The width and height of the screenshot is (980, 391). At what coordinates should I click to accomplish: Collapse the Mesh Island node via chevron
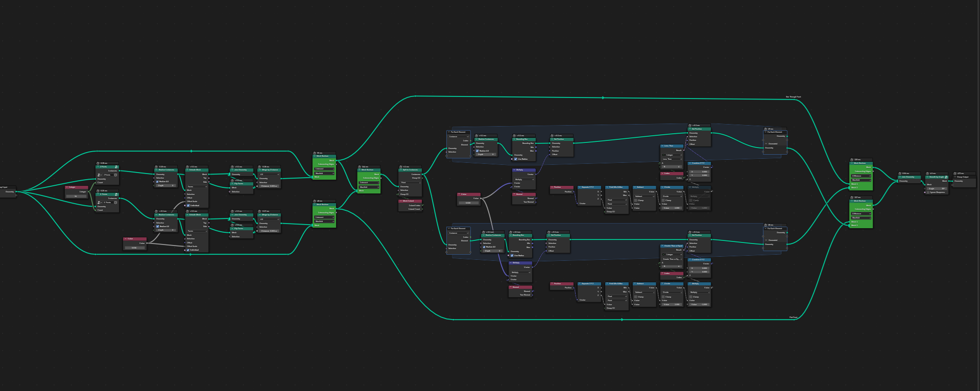point(401,201)
